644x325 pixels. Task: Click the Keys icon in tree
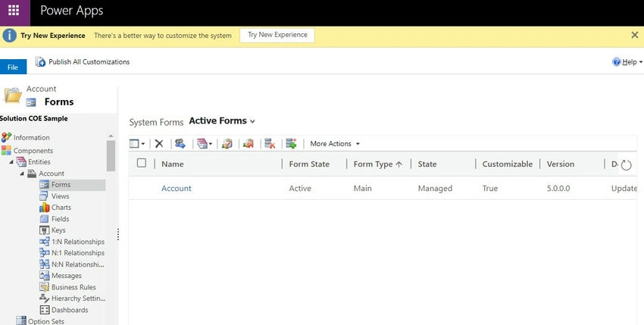(44, 230)
